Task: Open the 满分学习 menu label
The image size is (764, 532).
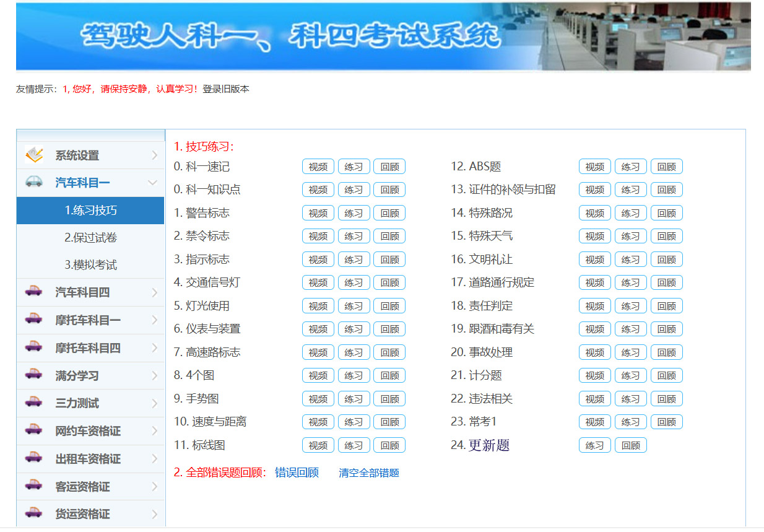Action: [x=77, y=376]
